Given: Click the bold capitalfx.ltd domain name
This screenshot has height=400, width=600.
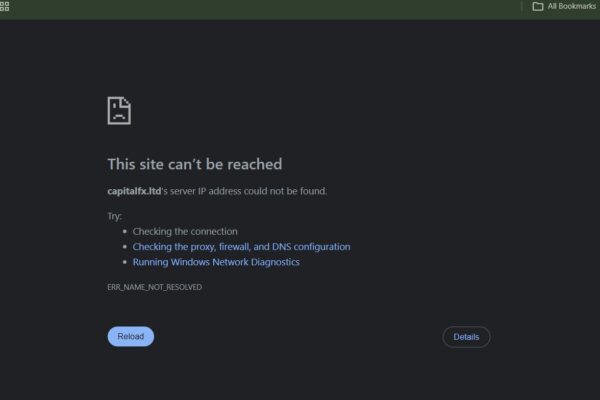Looking at the screenshot, I should pos(134,191).
